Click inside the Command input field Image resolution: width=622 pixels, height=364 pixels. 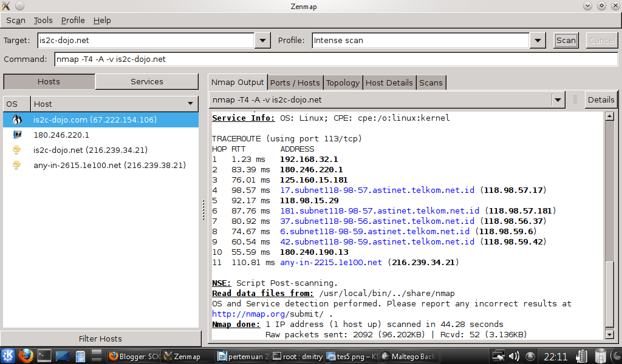tap(336, 59)
